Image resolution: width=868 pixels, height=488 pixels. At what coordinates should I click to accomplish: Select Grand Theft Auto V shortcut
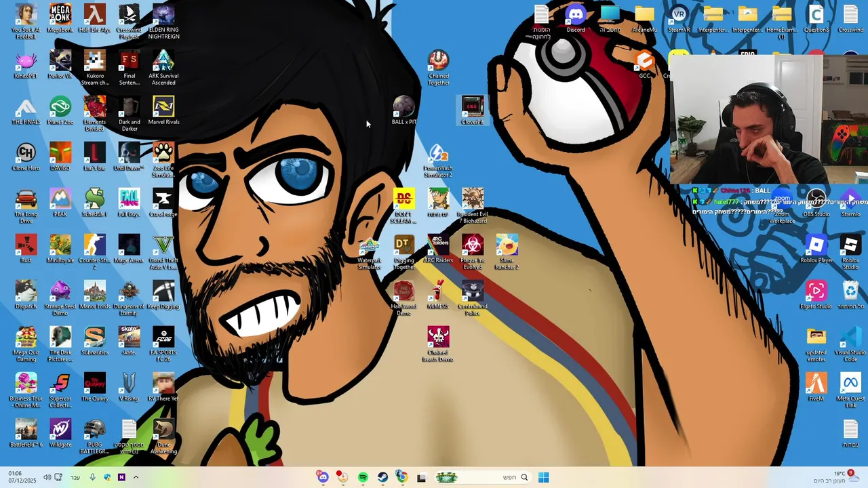[163, 252]
